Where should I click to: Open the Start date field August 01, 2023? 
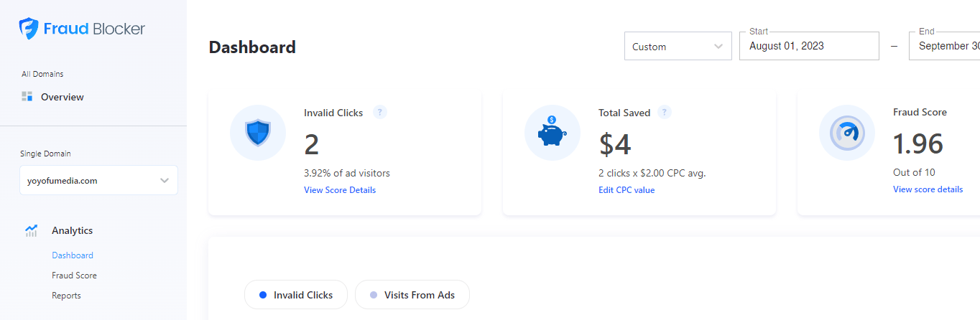point(809,46)
